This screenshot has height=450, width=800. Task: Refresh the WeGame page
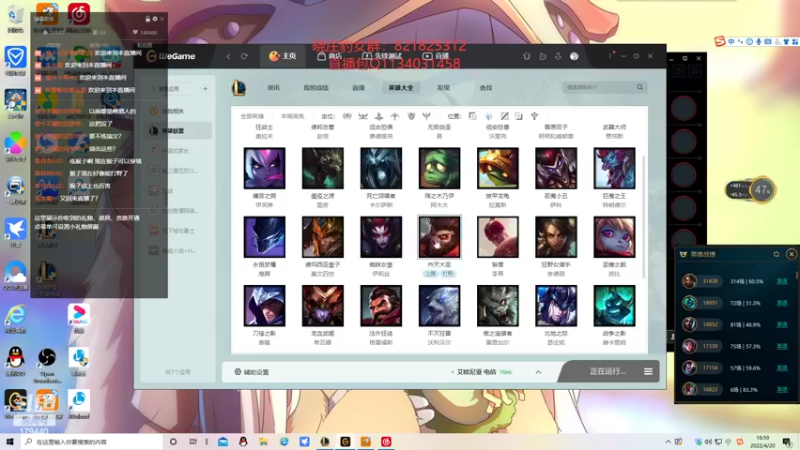[244, 56]
